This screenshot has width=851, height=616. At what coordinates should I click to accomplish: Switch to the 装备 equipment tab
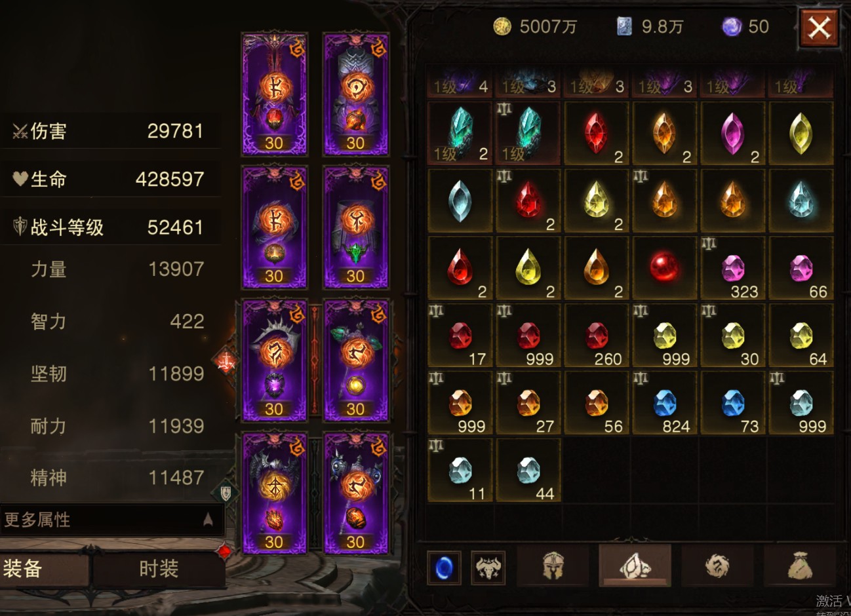coord(43,568)
